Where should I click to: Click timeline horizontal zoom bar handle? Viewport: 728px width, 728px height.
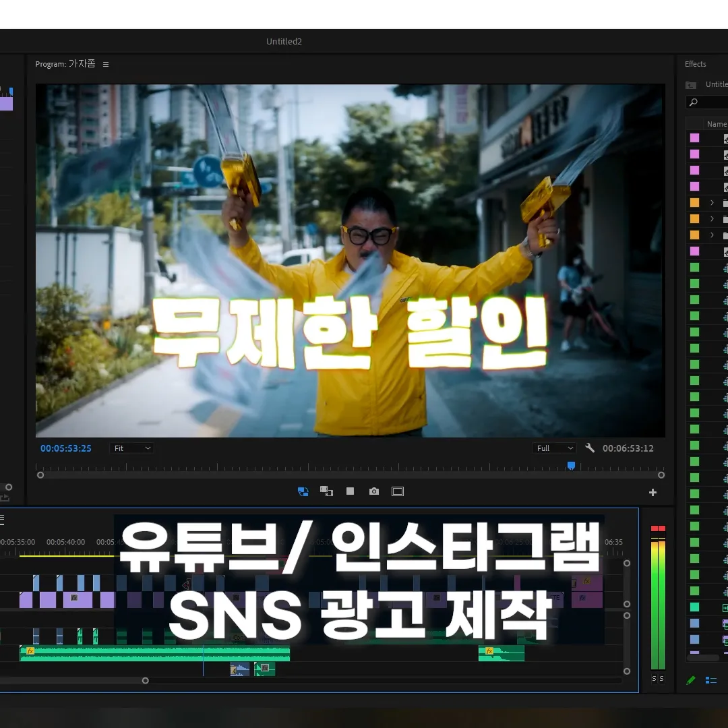coord(146,681)
